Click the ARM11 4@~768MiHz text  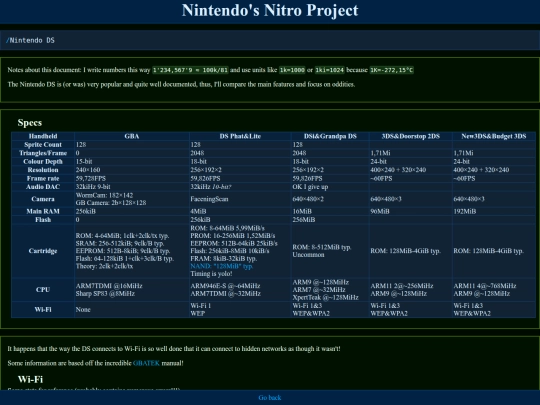click(x=485, y=286)
